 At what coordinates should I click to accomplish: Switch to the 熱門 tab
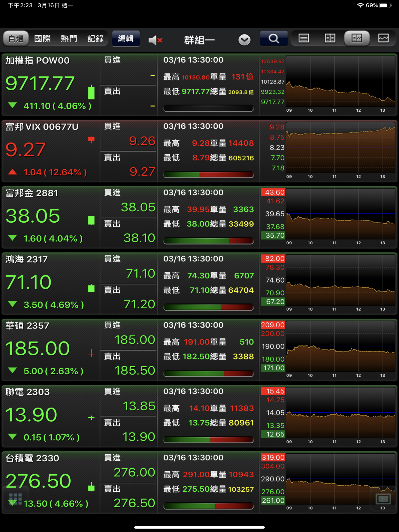click(x=69, y=39)
